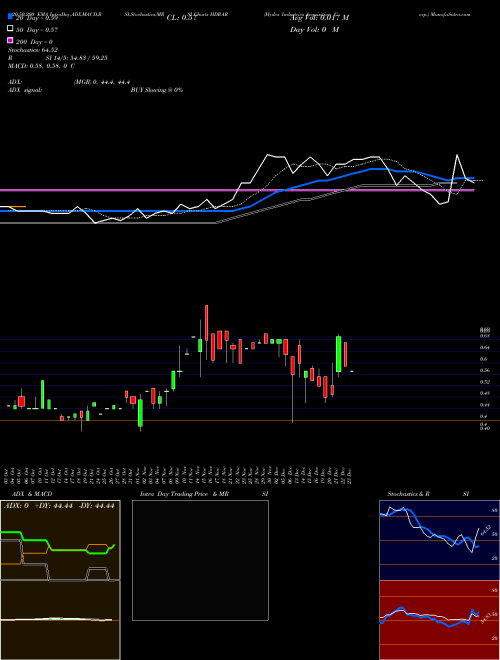The image size is (500, 660).
Task: Select the 'Stochastics: 64.52' readout
Action: tap(32, 50)
